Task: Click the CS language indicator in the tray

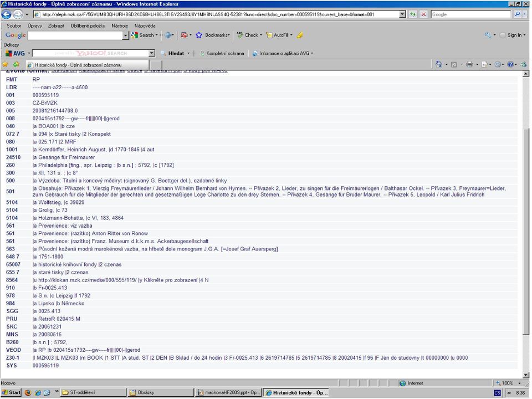Action: click(x=498, y=392)
